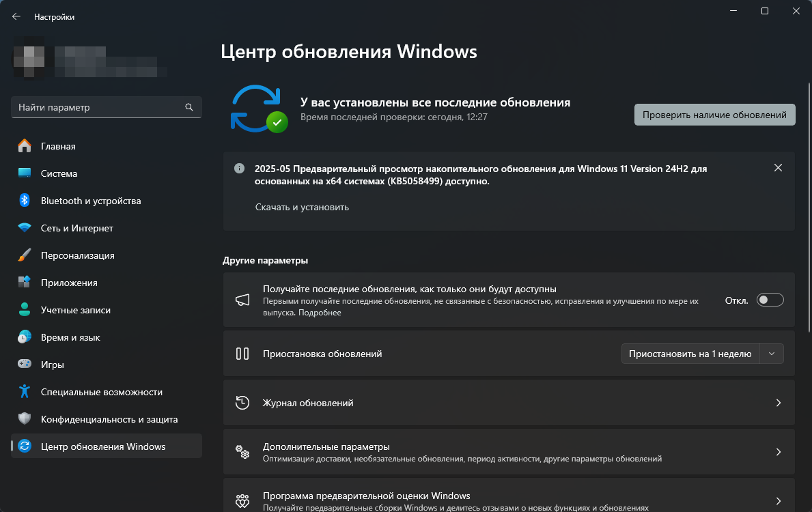Click the Система monitor icon
Screen dimensions: 812x512
coord(25,173)
